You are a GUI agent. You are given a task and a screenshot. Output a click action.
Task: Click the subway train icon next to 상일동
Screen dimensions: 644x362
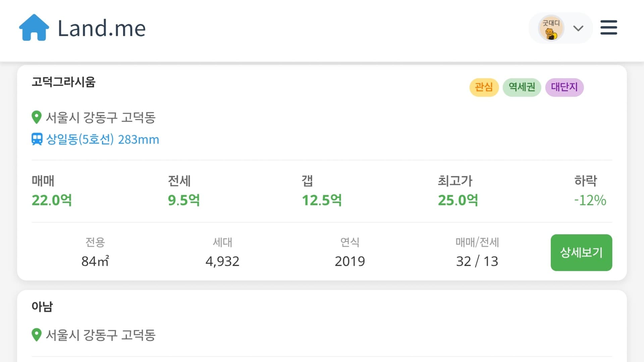[37, 139]
